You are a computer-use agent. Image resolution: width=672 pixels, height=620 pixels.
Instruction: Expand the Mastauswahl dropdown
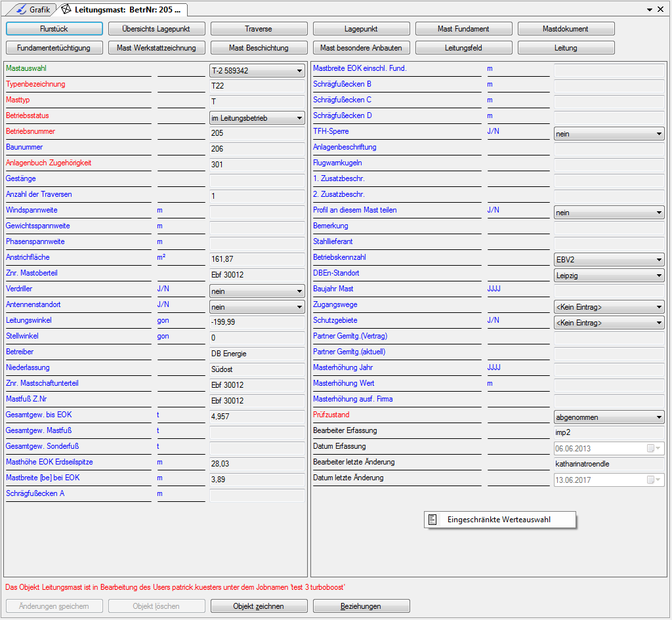point(299,71)
